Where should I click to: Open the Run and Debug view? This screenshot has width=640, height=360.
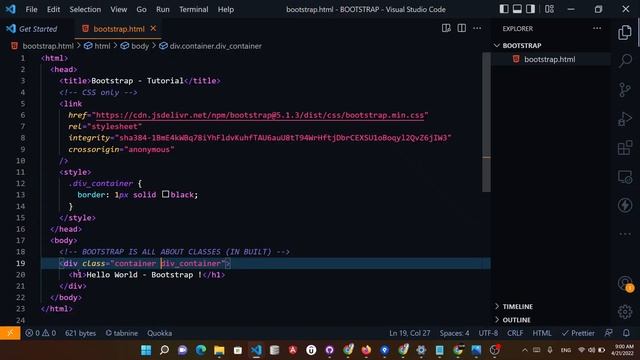[x=625, y=119]
